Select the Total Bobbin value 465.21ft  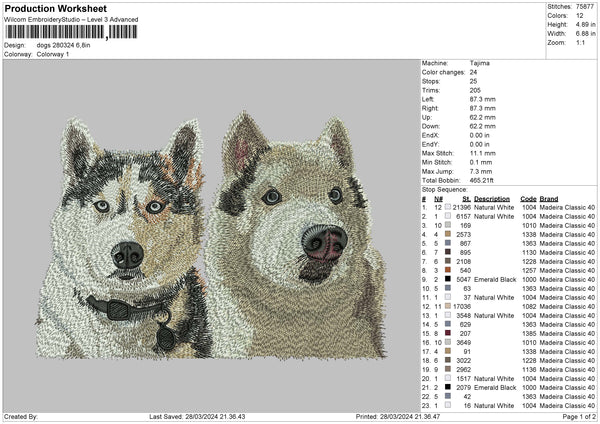481,180
